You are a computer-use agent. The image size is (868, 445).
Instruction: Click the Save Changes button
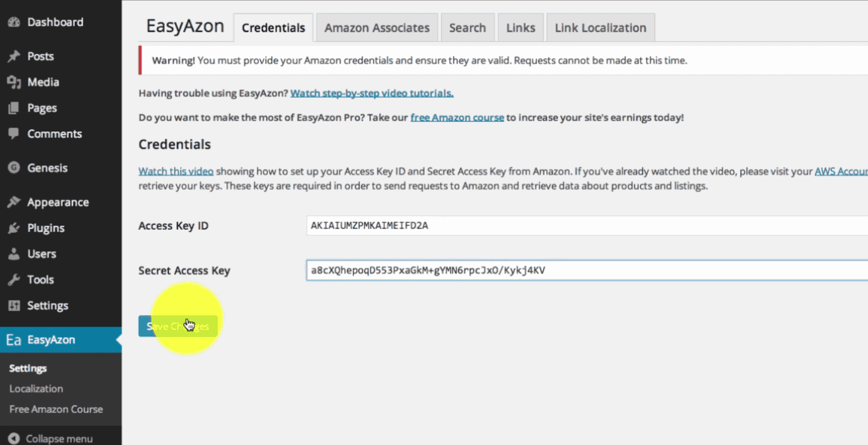tap(178, 326)
